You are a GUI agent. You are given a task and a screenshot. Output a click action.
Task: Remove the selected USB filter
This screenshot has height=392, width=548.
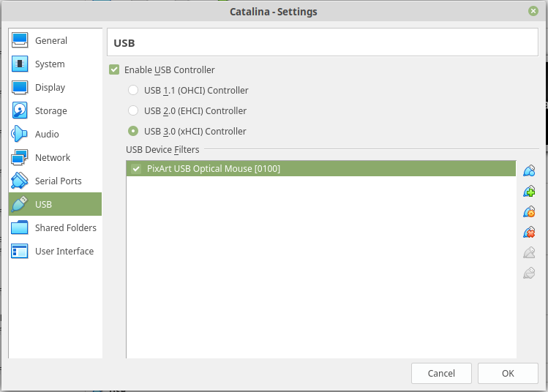pos(530,233)
